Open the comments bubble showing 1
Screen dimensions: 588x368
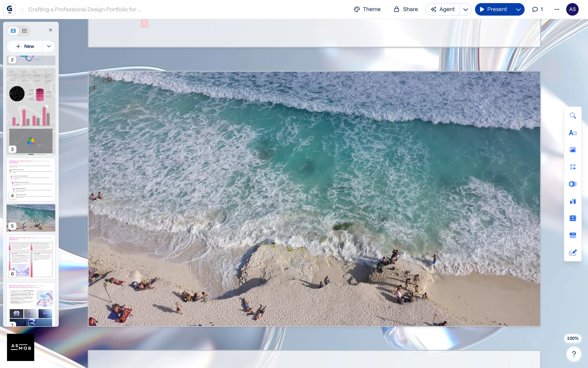click(x=537, y=9)
